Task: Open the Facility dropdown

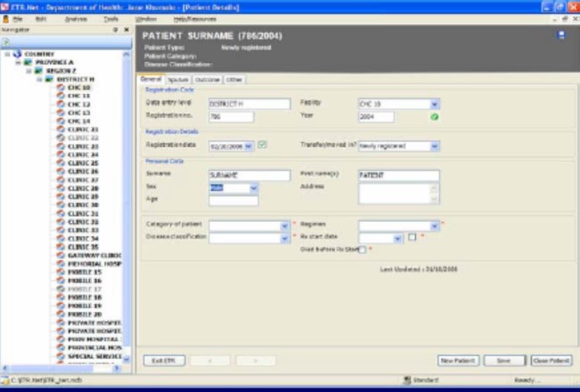Action: coord(434,104)
